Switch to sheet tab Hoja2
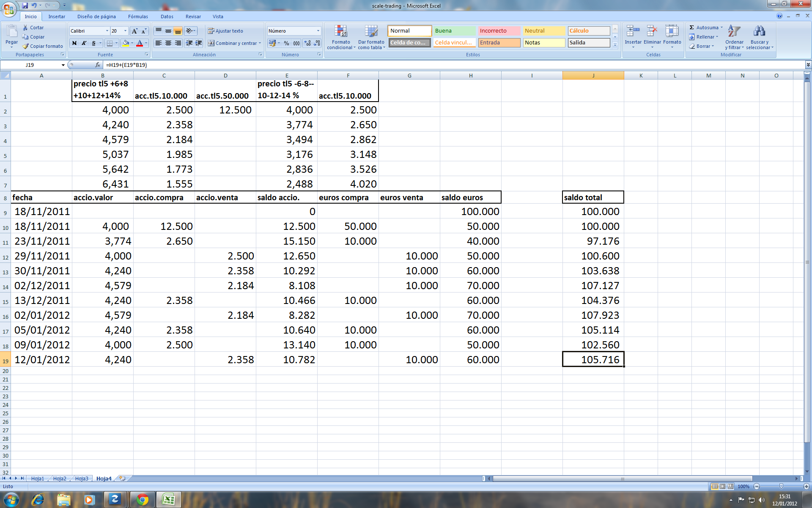 (59, 478)
